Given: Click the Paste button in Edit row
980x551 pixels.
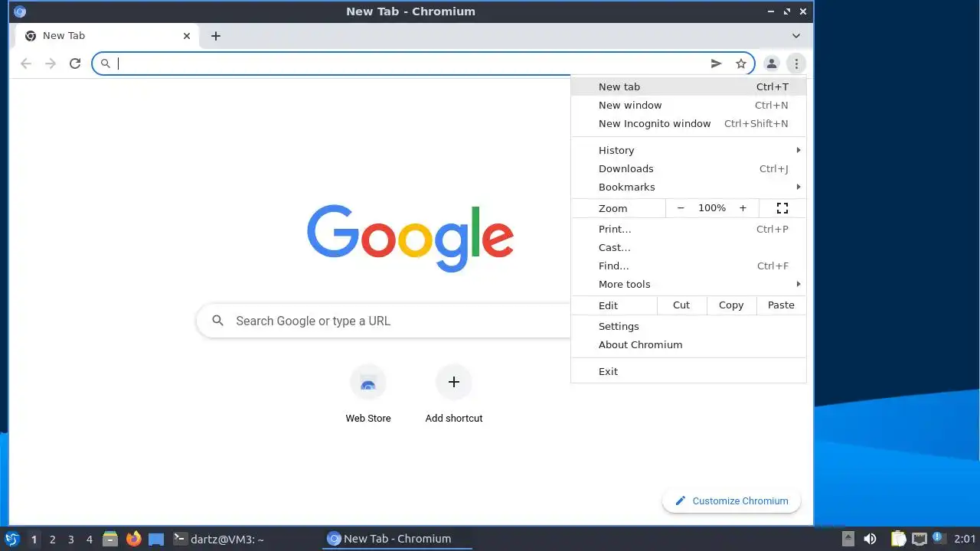Looking at the screenshot, I should [x=781, y=305].
